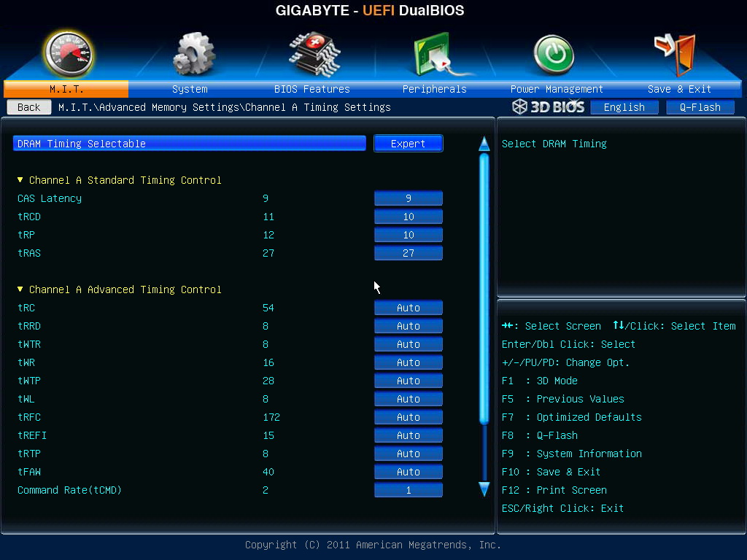Select the tRFC label
This screenshot has height=560, width=747.
[29, 417]
